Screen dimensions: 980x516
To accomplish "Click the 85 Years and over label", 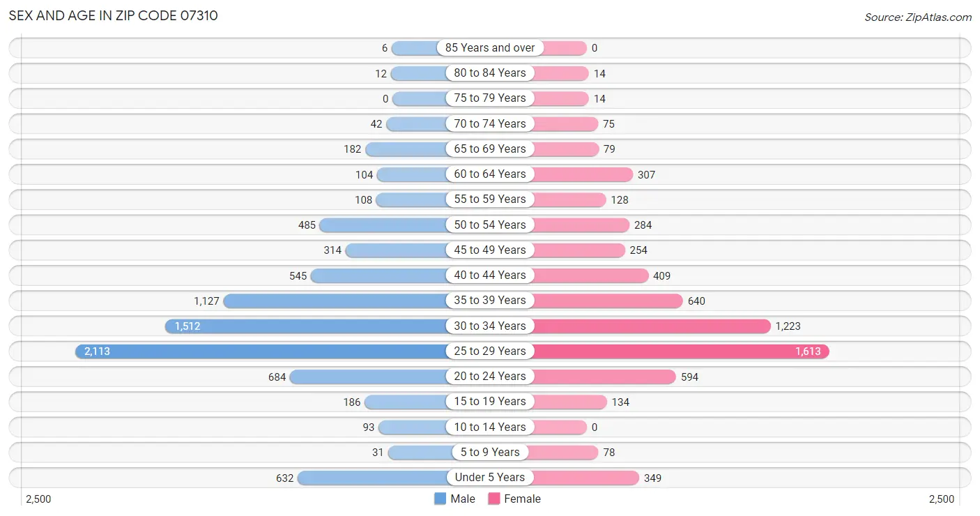I will point(490,48).
